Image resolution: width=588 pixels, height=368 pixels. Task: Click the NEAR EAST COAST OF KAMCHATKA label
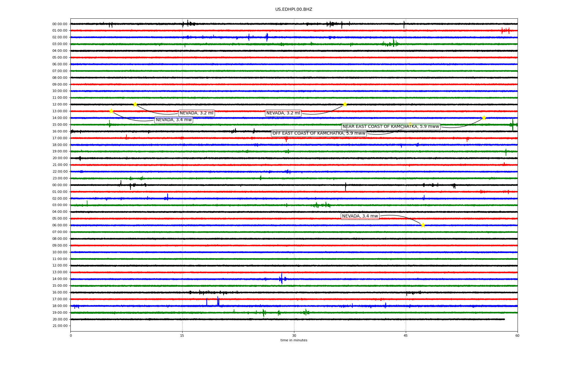(x=390, y=127)
